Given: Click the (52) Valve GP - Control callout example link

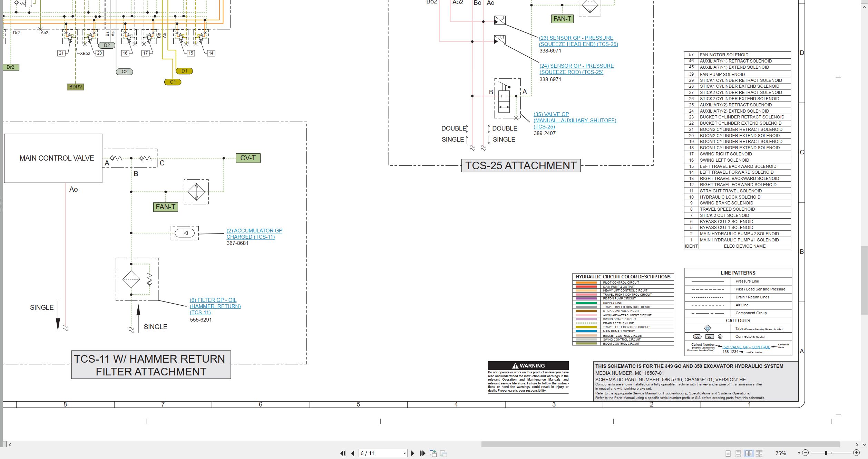Looking at the screenshot, I should click(x=746, y=347).
